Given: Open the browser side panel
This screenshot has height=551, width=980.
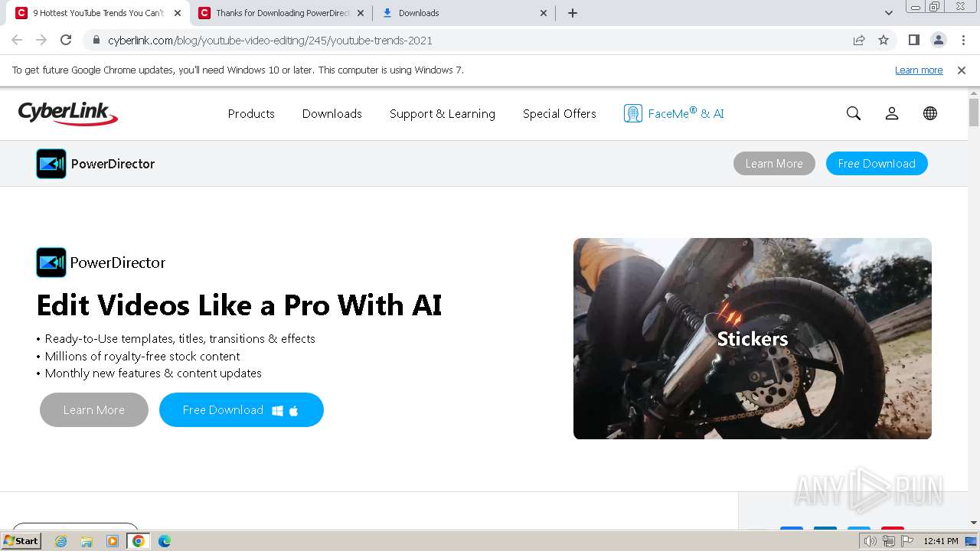Looking at the screenshot, I should tap(913, 40).
